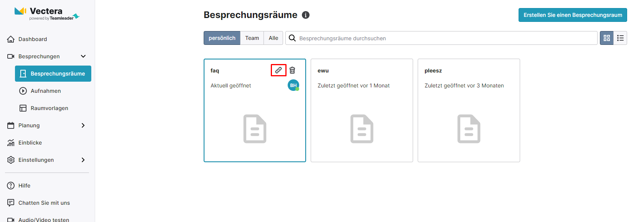Open the Vectera logo home
The height and width of the screenshot is (222, 644).
pyautogui.click(x=46, y=13)
